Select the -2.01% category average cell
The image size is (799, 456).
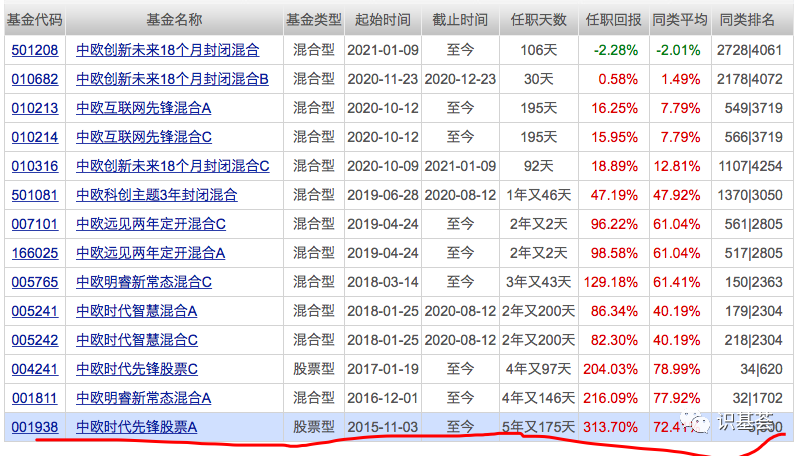678,50
